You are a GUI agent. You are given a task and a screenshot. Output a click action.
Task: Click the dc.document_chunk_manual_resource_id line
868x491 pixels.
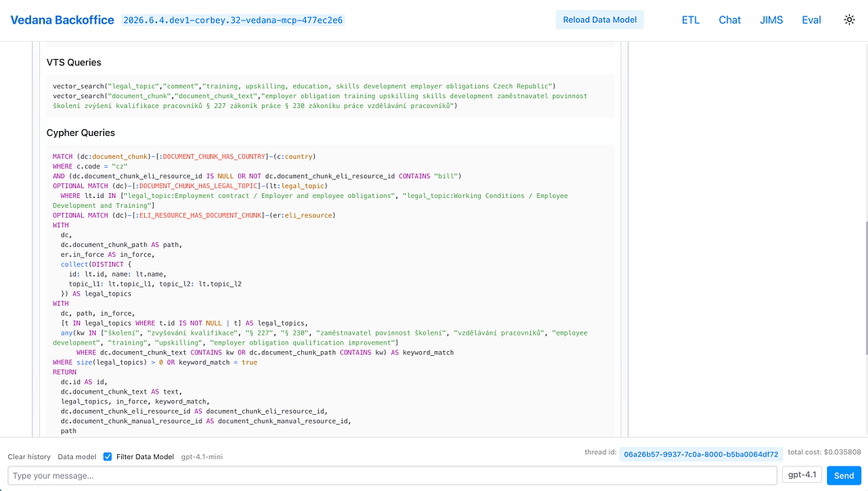pos(206,421)
